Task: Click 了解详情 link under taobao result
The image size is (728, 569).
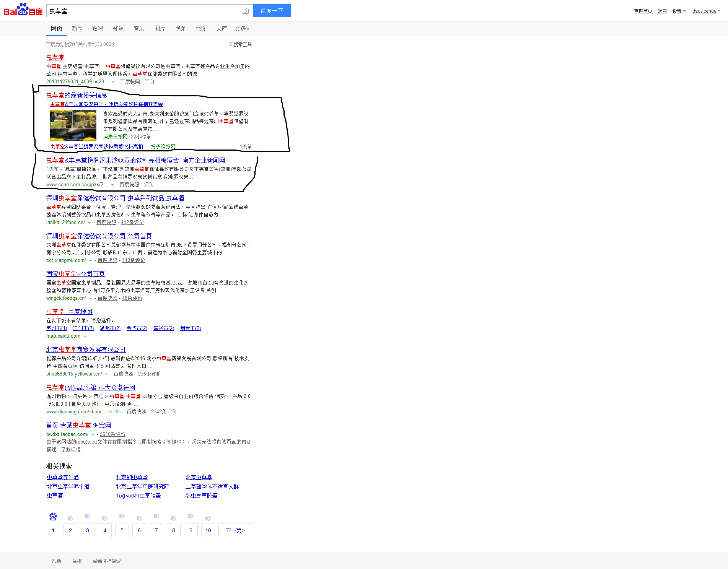Action: pos(71,450)
